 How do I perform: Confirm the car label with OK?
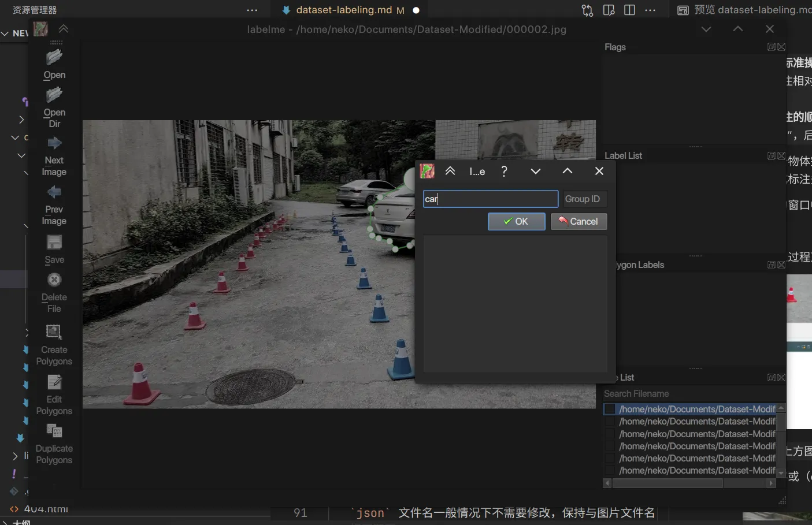coord(516,221)
